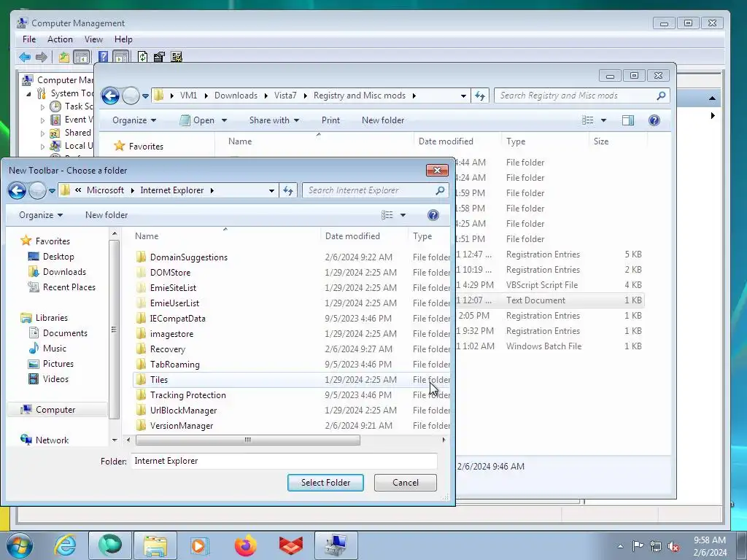Click Computer Management taskbar button

336,545
